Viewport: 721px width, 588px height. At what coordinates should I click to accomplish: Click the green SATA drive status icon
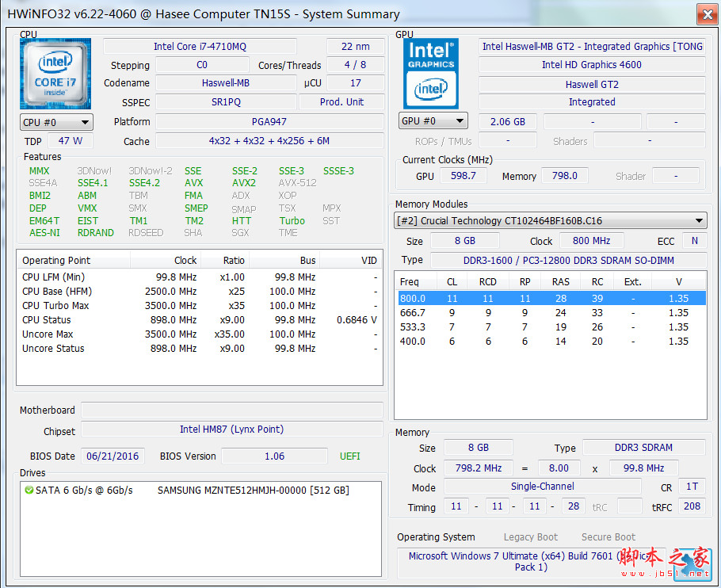[29, 491]
